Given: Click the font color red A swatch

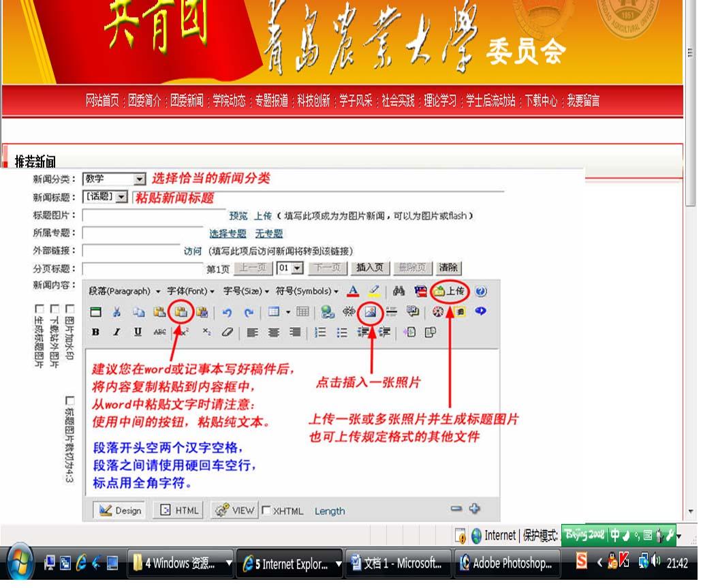Looking at the screenshot, I should click(x=353, y=292).
